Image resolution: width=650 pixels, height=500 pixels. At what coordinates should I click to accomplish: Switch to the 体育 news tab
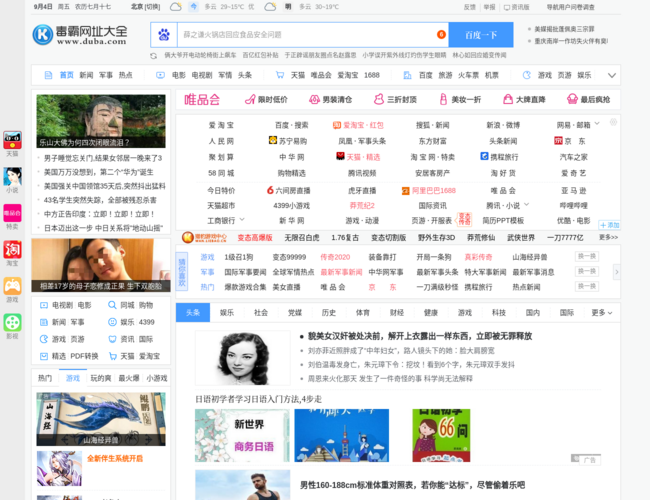(x=363, y=313)
